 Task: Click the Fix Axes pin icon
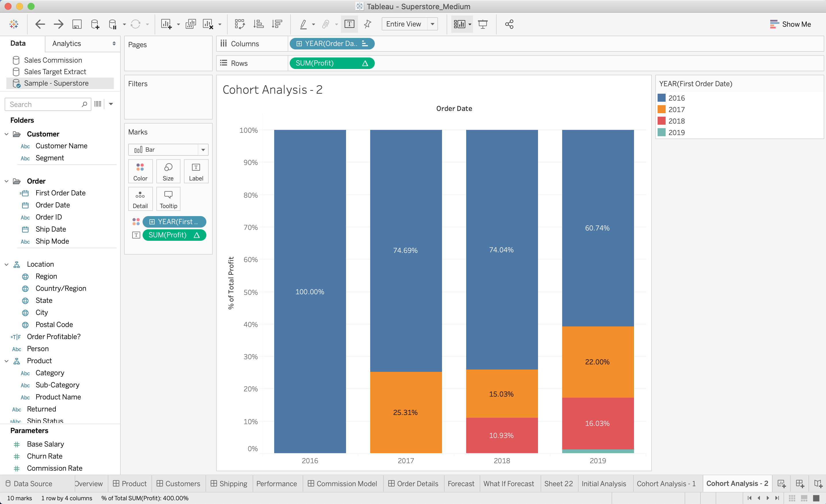click(x=368, y=24)
